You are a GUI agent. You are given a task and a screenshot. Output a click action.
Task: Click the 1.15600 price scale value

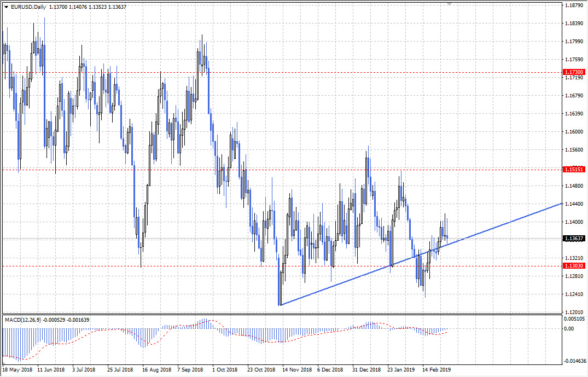574,150
